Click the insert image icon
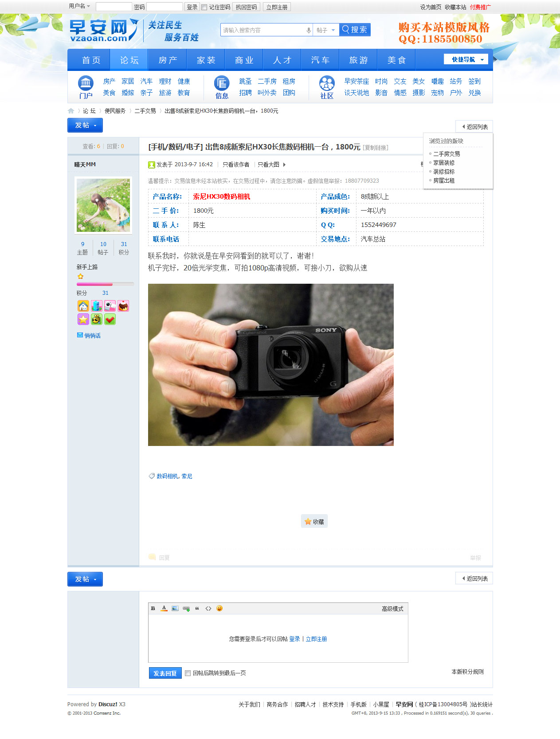Viewport: 560px width, 739px height. (x=175, y=608)
